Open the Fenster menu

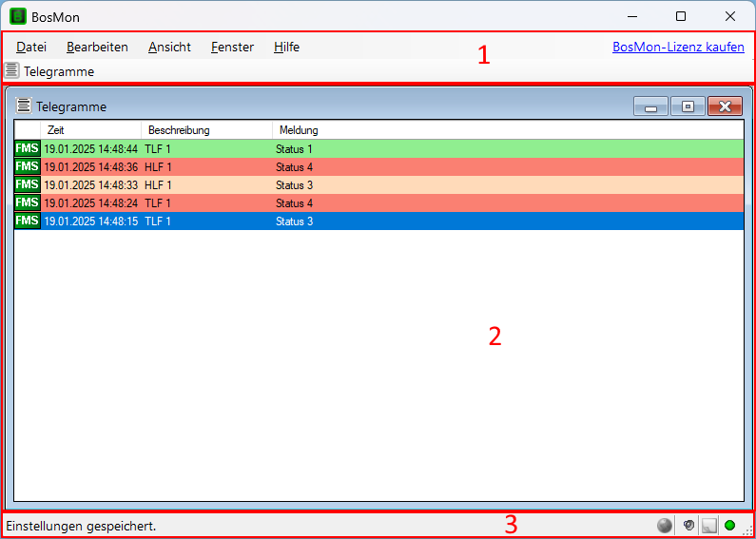pos(232,47)
